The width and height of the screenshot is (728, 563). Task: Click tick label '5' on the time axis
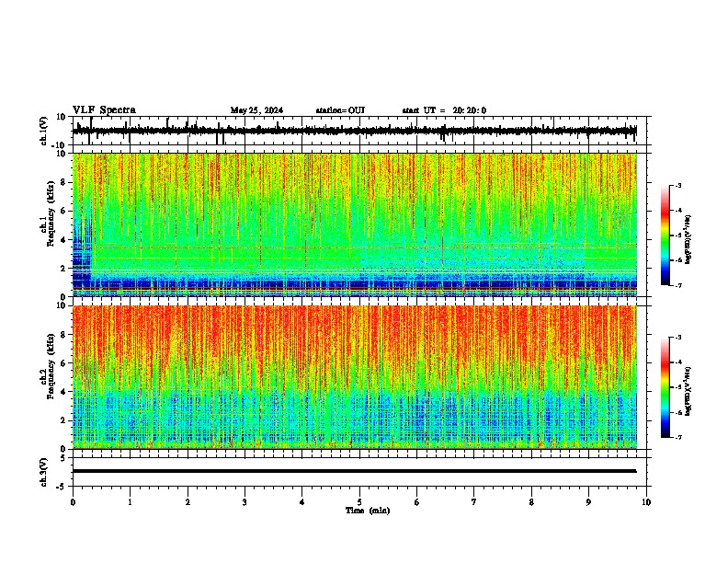[359, 502]
